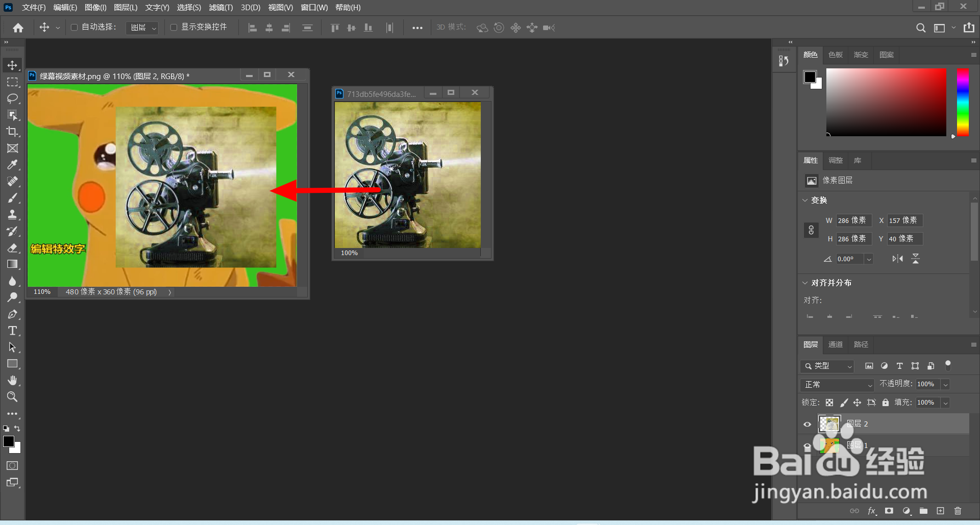Select the Path Selection tool
Screen dimensions: 980x525
(x=12, y=347)
